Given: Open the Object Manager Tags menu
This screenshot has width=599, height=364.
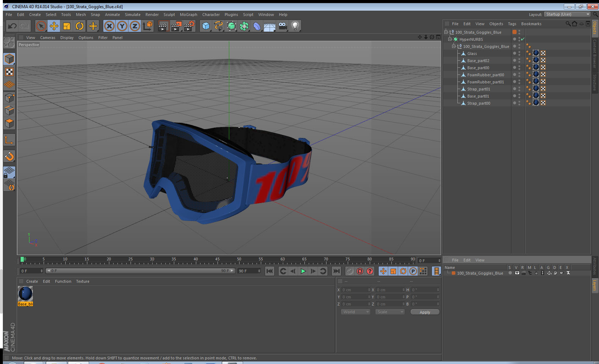Looking at the screenshot, I should tap(512, 24).
